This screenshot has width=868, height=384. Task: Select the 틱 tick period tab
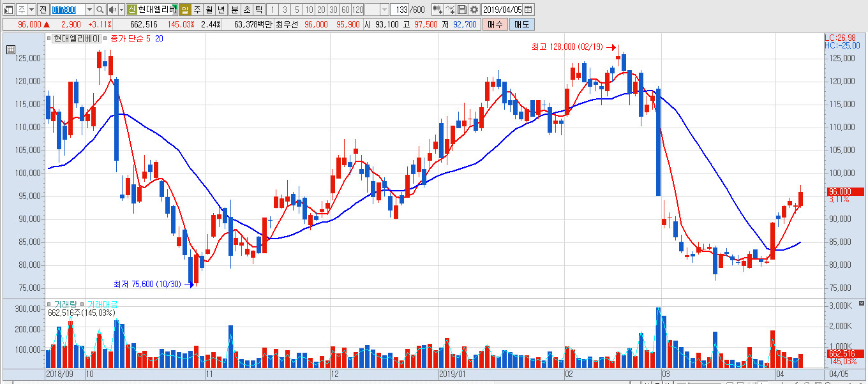[x=258, y=10]
